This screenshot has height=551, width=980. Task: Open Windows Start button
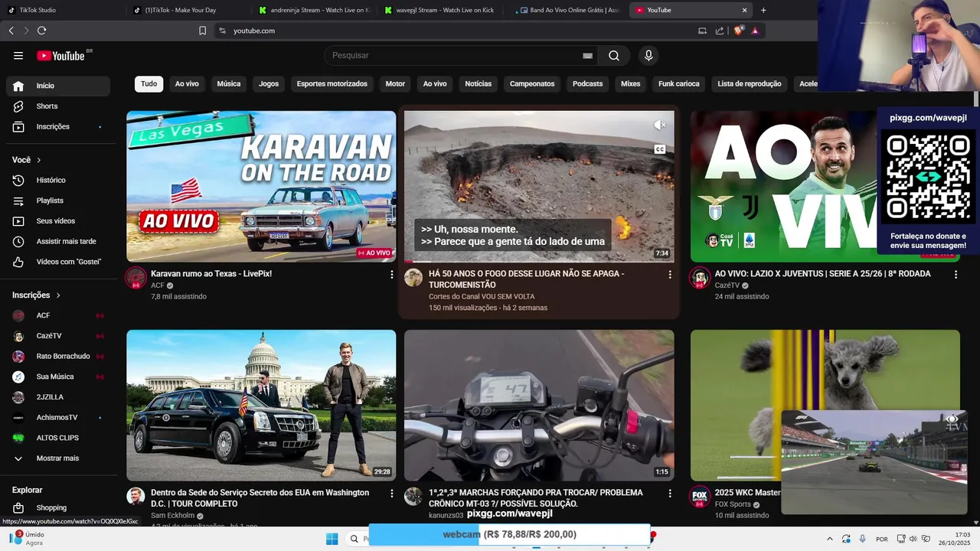(x=332, y=539)
